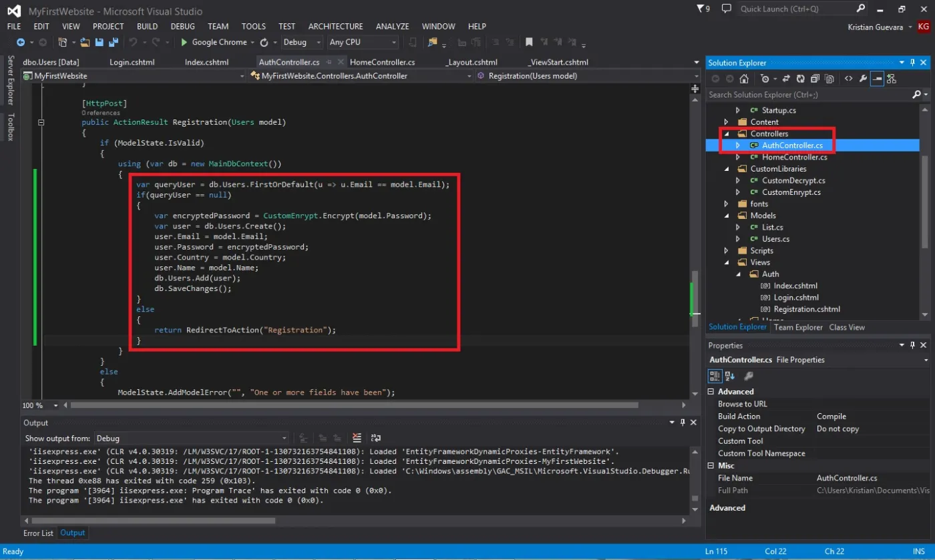Expand the Scripts folder in Solution Explorer

726,251
